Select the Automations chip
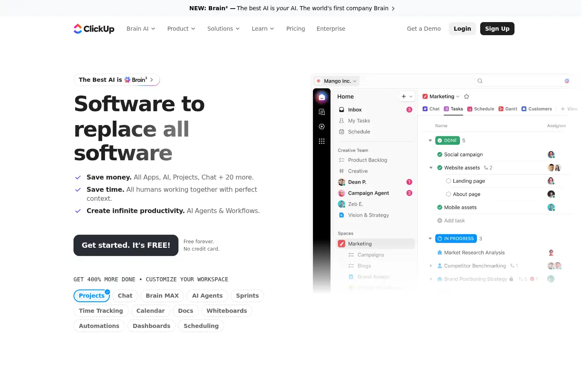The image size is (588, 368). pos(99,326)
